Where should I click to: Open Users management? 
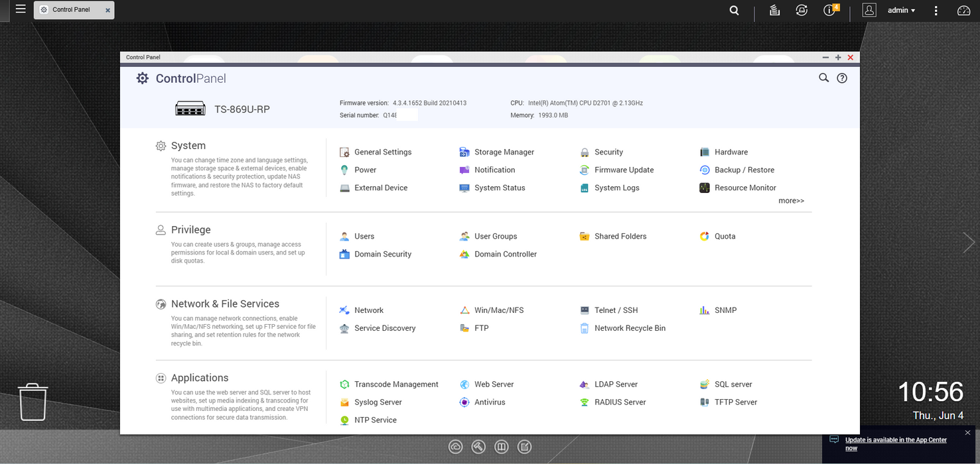[x=357, y=236]
